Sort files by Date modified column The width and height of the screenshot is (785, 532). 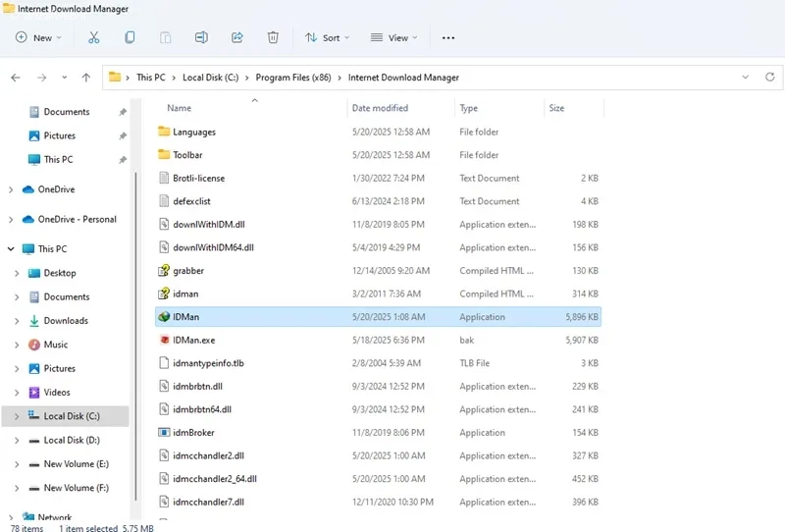tap(380, 108)
